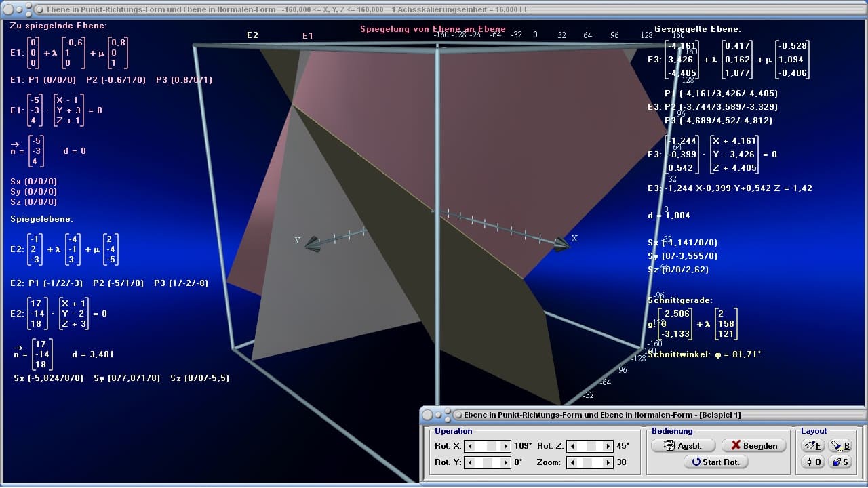Decrease Rot. Z with left arrow
The width and height of the screenshot is (868, 488).
click(x=572, y=446)
